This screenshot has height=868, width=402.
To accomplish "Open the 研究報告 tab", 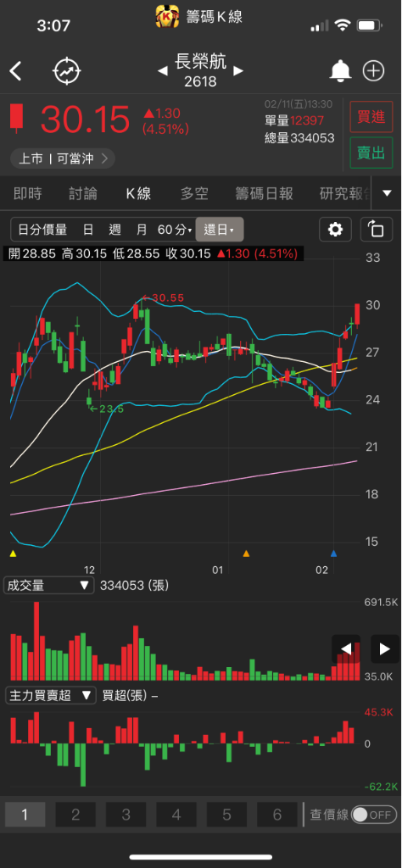I will tap(346, 194).
